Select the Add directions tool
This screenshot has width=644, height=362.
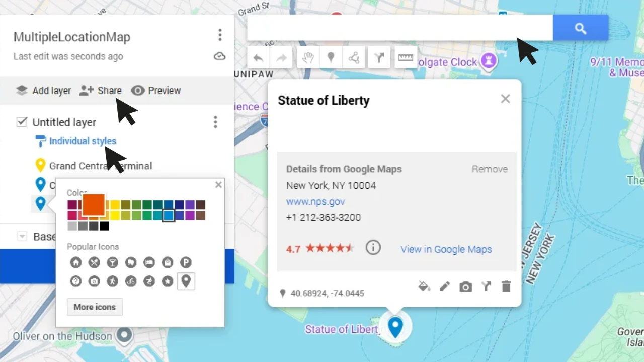(x=379, y=58)
